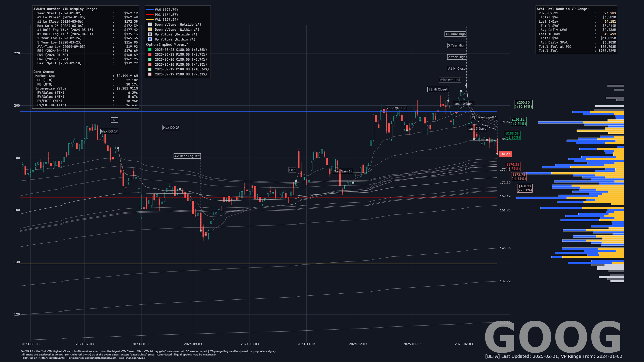This screenshot has height=362, width=644.
Task: Click the 2024-09-03 x-axis date
Action: pyautogui.click(x=193, y=344)
